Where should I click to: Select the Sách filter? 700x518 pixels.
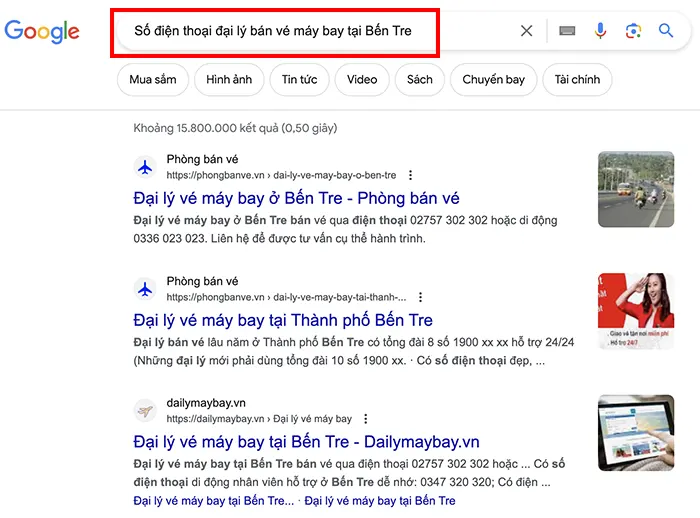pos(420,79)
